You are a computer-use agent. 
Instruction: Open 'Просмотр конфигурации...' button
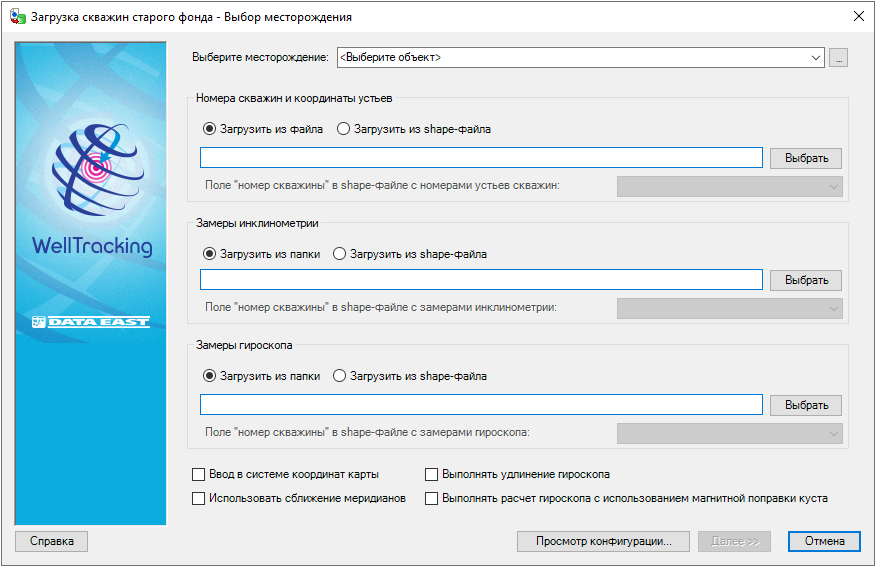pyautogui.click(x=603, y=541)
